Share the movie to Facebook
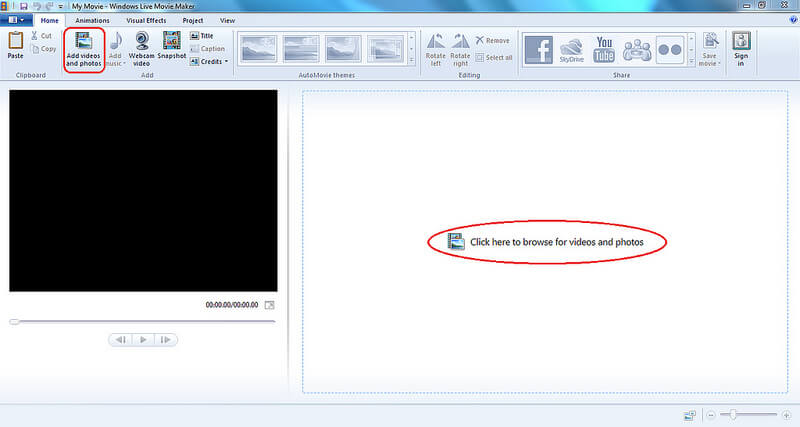 pos(539,50)
